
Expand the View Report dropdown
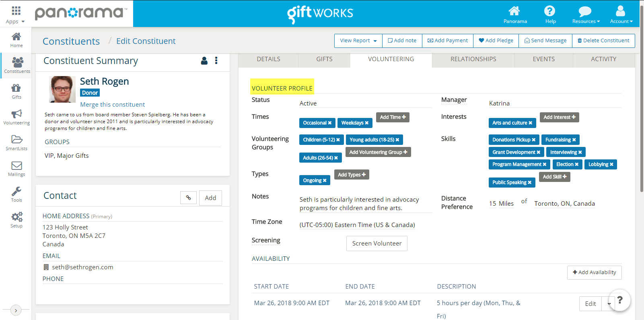pyautogui.click(x=358, y=41)
